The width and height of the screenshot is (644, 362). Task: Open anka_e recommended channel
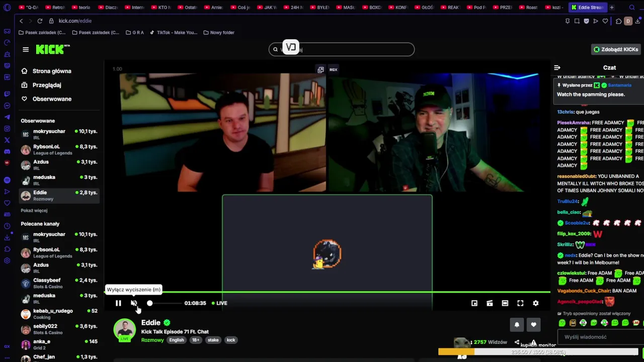[x=59, y=344]
